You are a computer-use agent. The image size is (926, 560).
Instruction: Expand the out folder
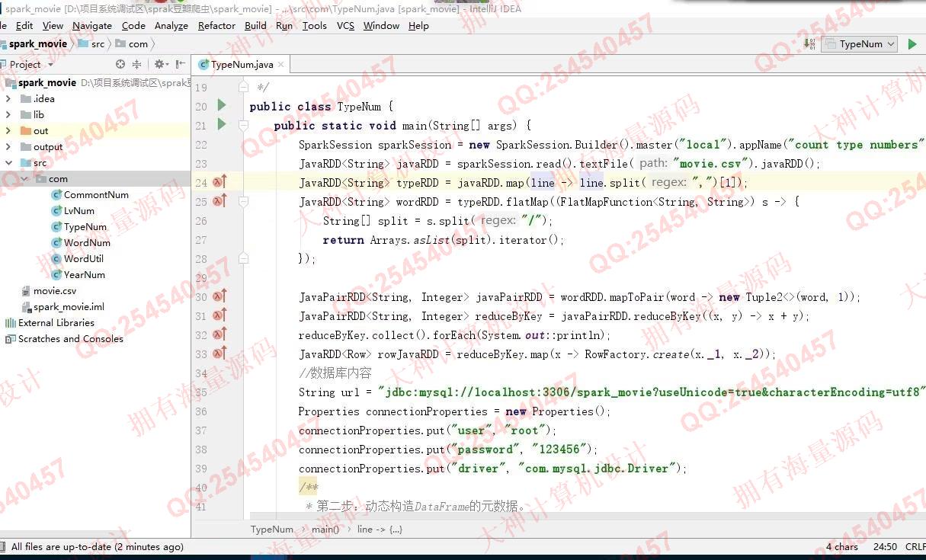(x=8, y=130)
